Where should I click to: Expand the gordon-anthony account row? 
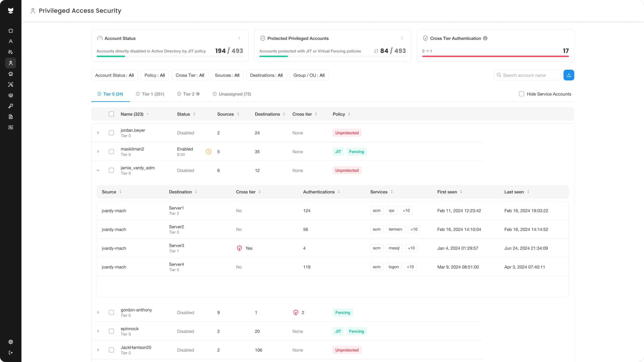98,312
